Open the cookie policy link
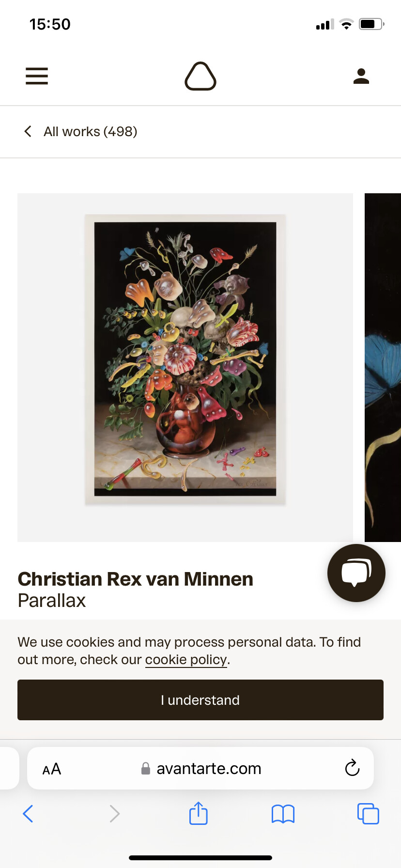The height and width of the screenshot is (868, 401). 186,660
